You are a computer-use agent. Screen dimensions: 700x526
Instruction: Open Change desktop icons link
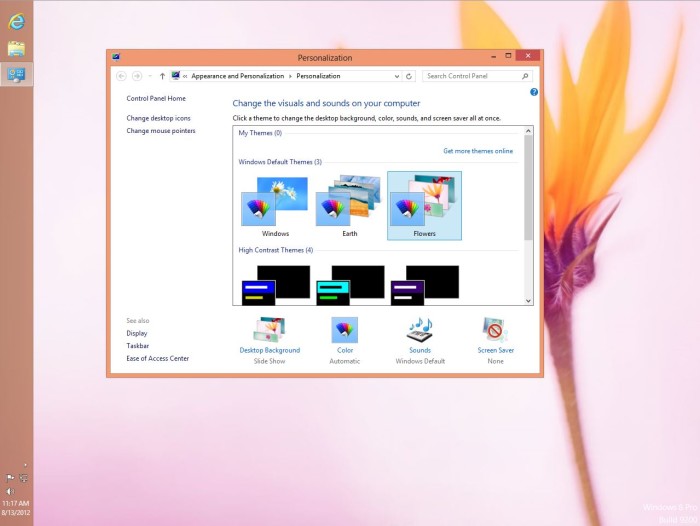tap(158, 118)
